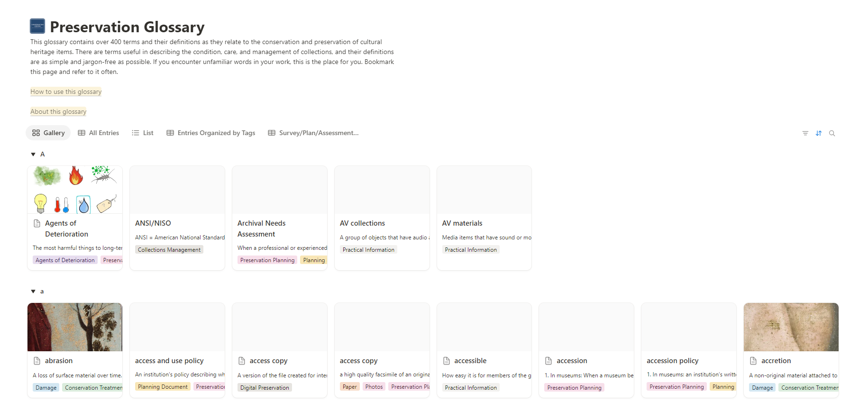Collapse the lowercase a group
868x402 pixels.
[33, 291]
